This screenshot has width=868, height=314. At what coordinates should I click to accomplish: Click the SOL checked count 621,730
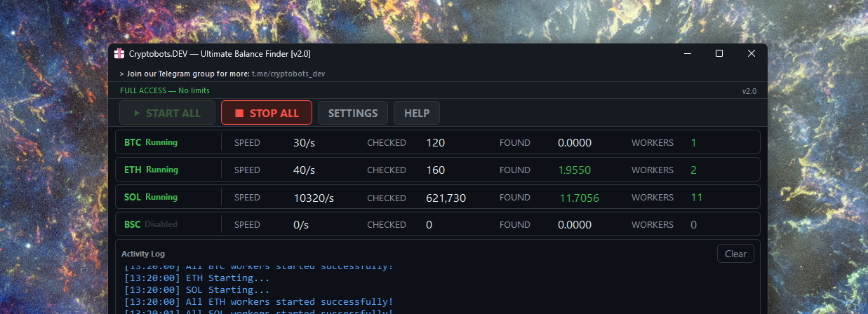pos(446,198)
